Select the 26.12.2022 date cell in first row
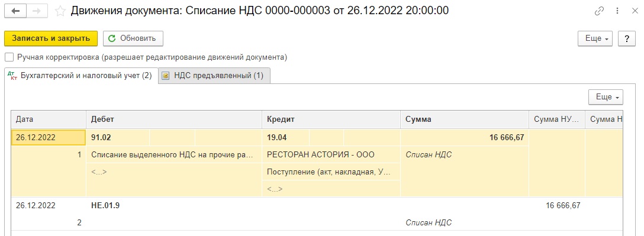Screen dimensions: 644x236 tap(49, 137)
